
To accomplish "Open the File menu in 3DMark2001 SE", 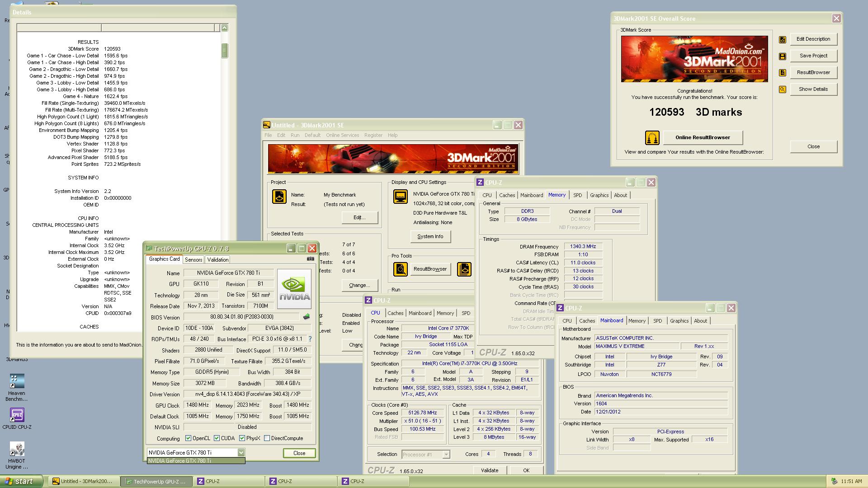I will (268, 135).
